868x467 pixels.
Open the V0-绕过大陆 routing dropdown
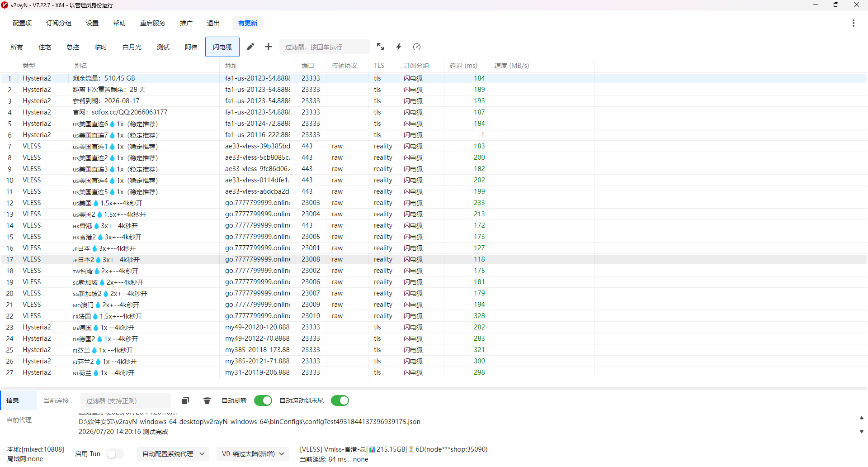(253, 454)
